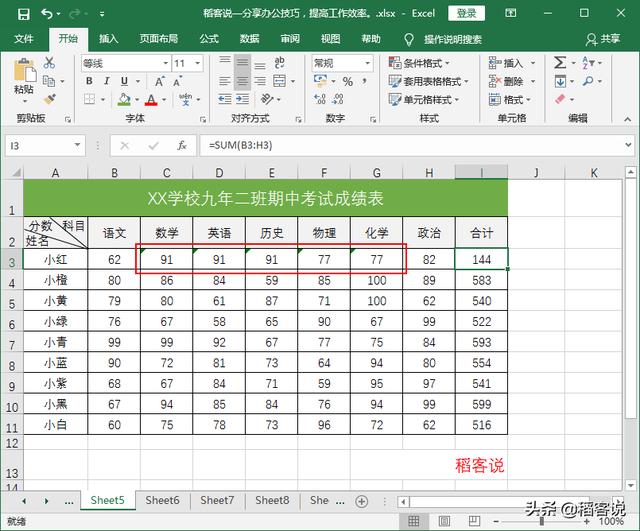
Task: Open the 套用表格格式 dropdown
Action: click(x=429, y=82)
